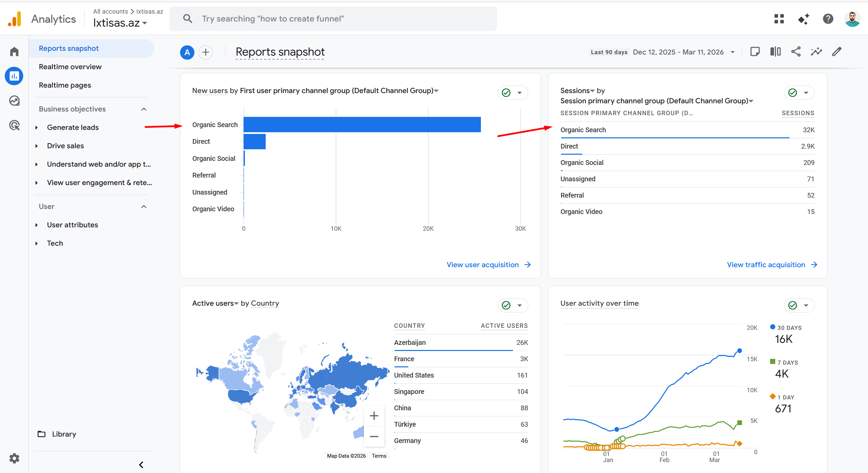Open the compare view columns icon
This screenshot has width=868, height=473.
point(775,52)
